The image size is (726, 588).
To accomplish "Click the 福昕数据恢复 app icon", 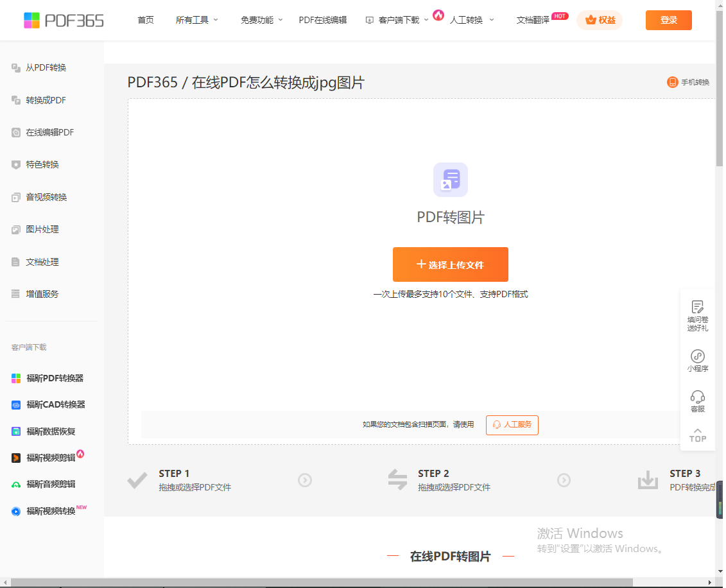I will (16, 431).
